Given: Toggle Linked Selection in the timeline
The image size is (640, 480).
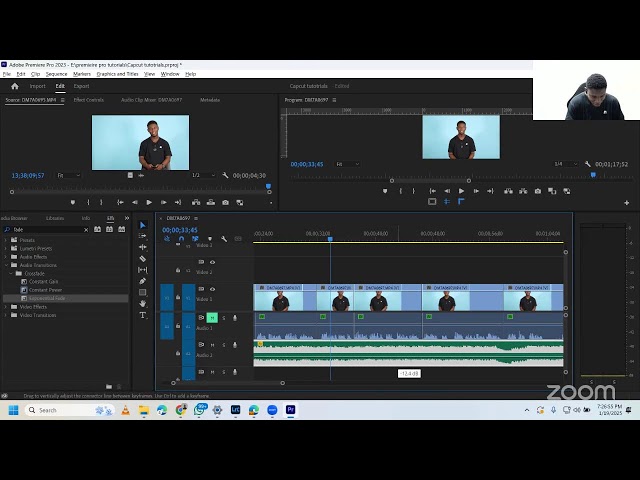Looking at the screenshot, I should pyautogui.click(x=195, y=239).
